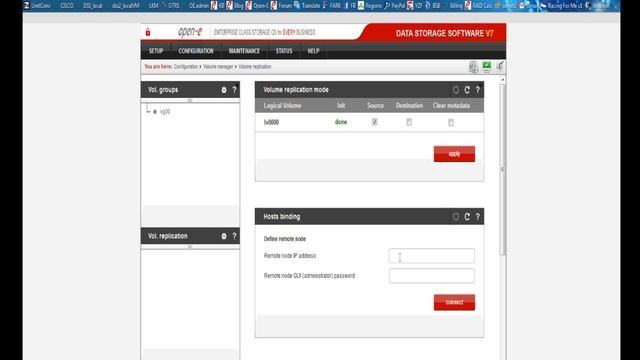The image size is (640, 360).
Task: Click Volume manager breadcrumb link
Action: pyautogui.click(x=218, y=67)
